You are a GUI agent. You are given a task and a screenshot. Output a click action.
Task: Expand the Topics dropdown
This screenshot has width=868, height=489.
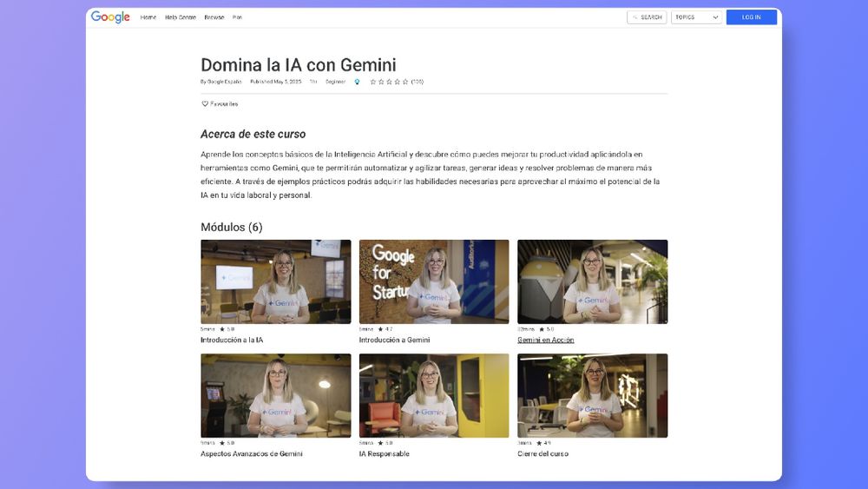click(x=696, y=17)
